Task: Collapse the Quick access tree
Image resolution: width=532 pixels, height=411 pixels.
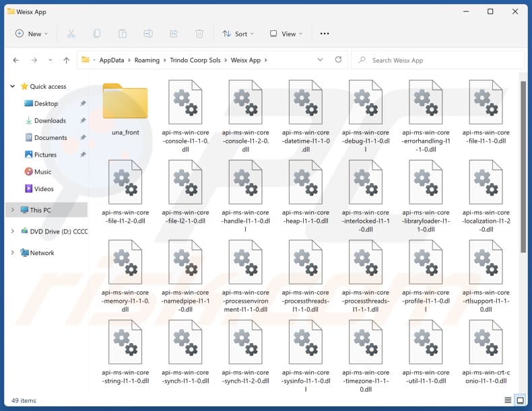Action: tap(13, 86)
